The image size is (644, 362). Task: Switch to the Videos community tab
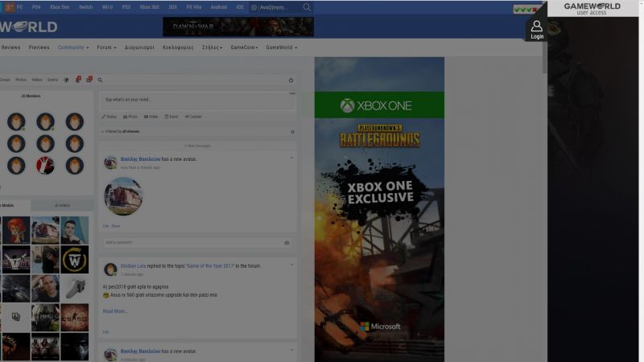pyautogui.click(x=37, y=80)
